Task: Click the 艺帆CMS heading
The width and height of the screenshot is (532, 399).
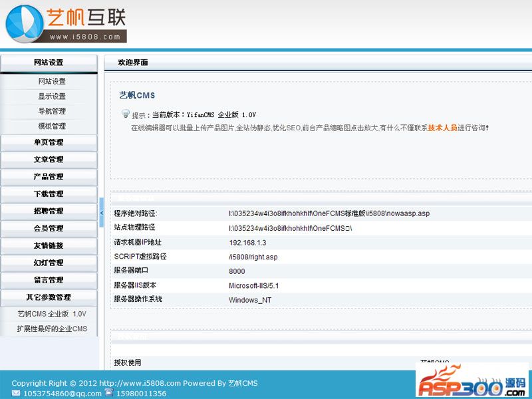Action: (x=137, y=95)
